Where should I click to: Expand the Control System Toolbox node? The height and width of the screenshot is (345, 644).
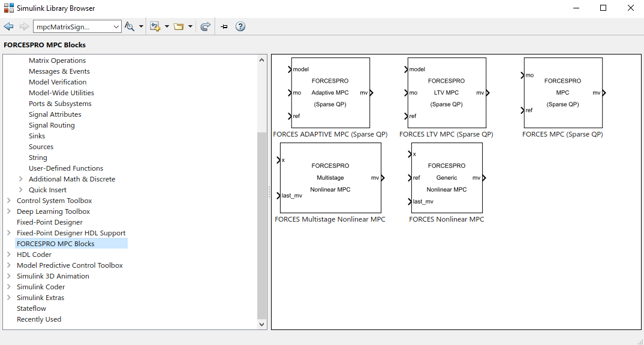point(8,201)
